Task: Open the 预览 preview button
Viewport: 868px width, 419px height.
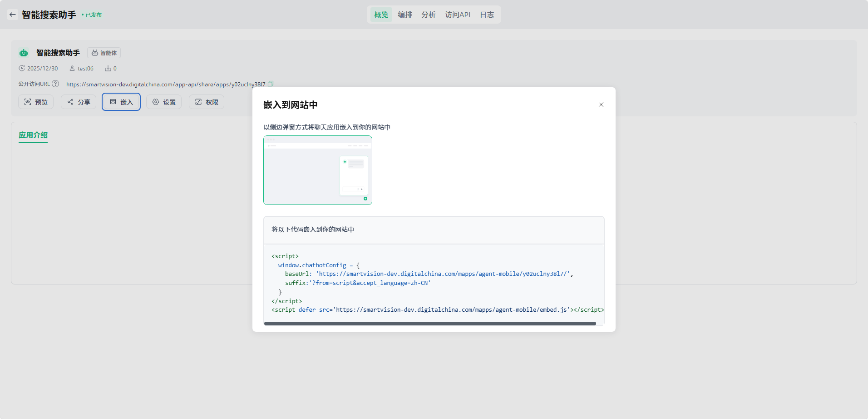Action: point(36,102)
